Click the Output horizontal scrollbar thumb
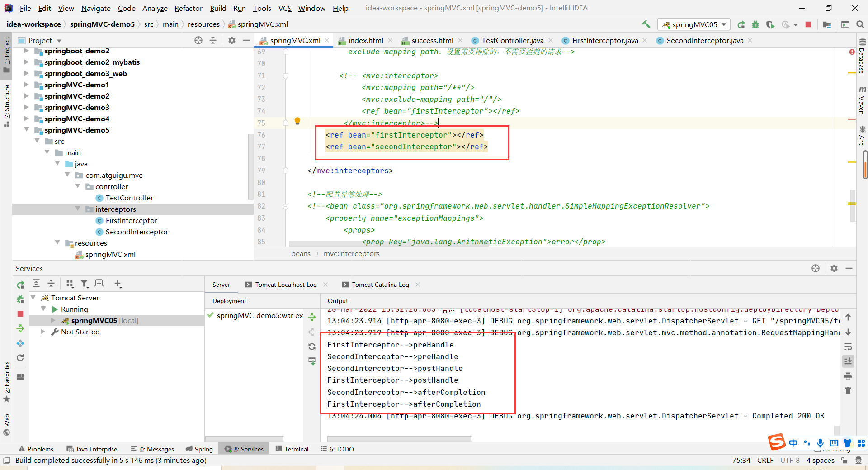868x470 pixels. (x=399, y=438)
